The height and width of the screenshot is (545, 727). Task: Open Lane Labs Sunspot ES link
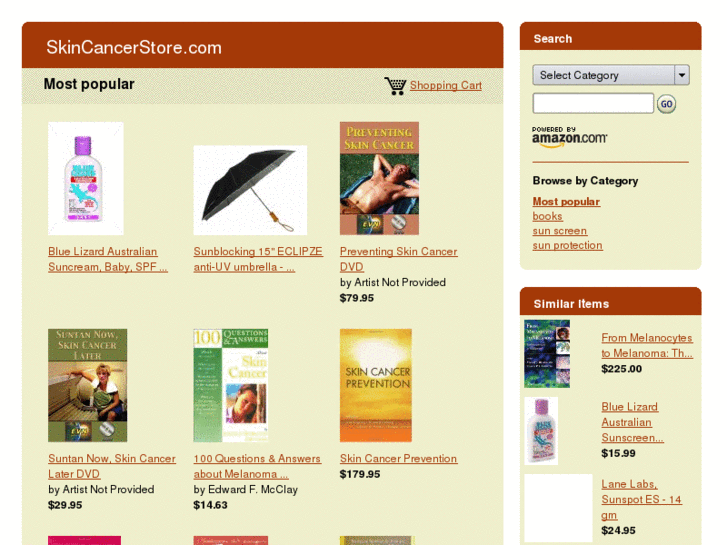(641, 500)
